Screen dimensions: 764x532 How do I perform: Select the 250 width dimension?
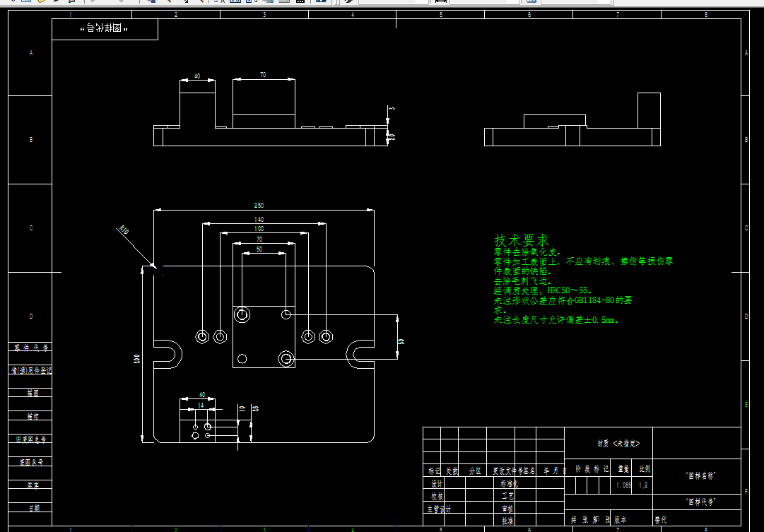pos(259,206)
